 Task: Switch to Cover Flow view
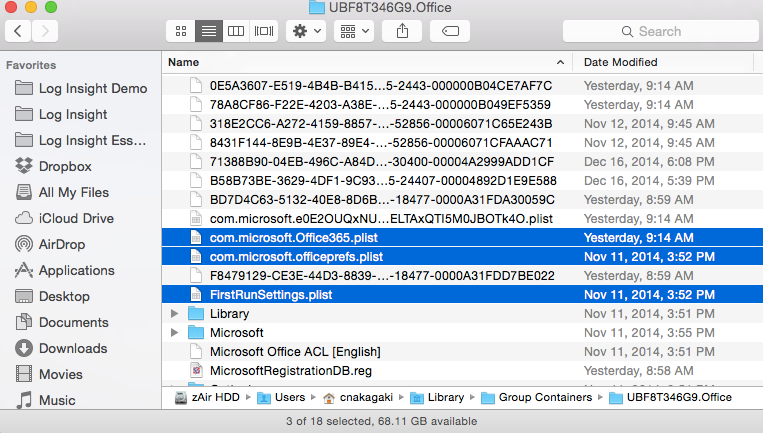(264, 32)
